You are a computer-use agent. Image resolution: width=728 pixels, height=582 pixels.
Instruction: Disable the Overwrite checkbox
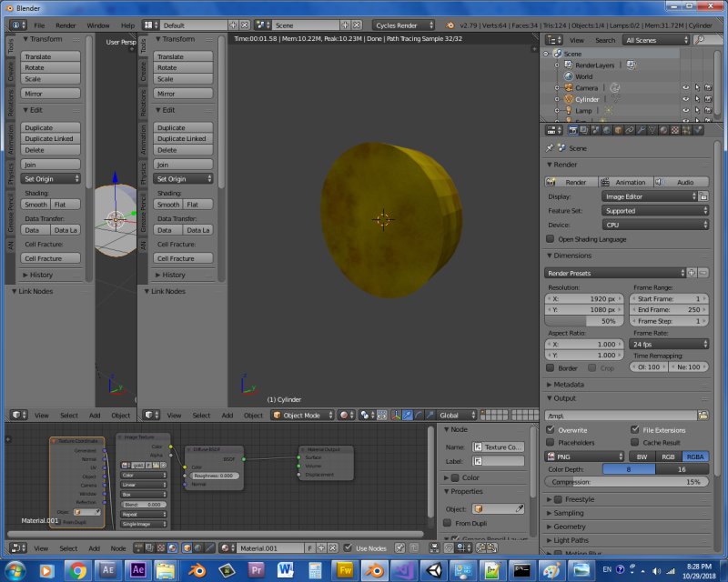coord(550,429)
